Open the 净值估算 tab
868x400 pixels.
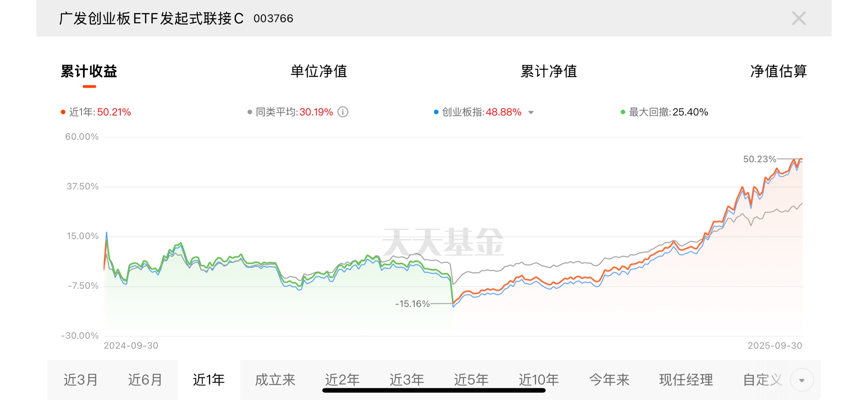point(778,71)
